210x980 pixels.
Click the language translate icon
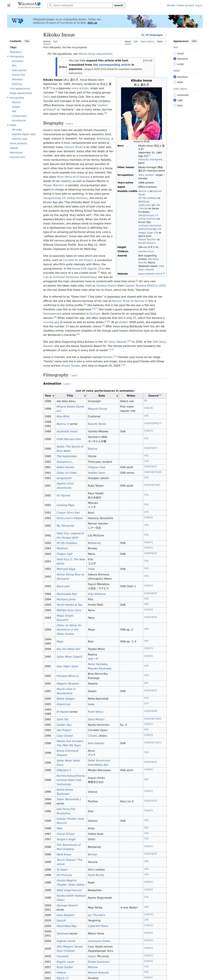(x=143, y=35)
